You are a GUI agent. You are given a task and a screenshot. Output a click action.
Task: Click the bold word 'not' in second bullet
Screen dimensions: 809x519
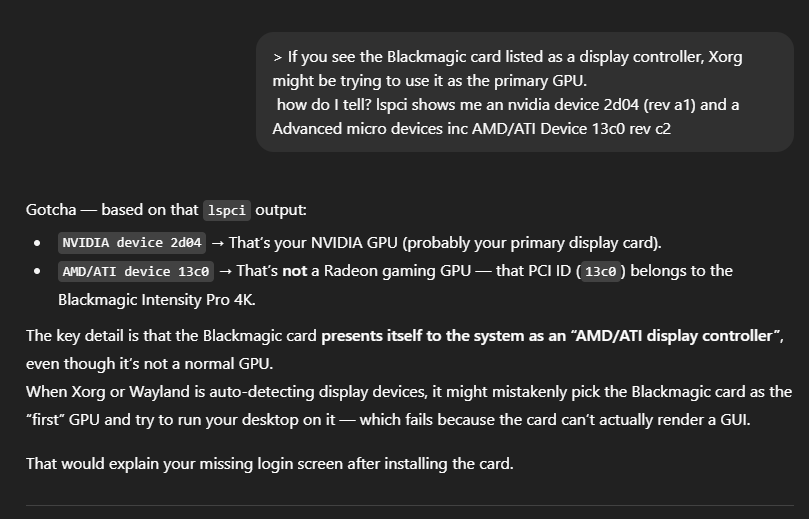pyautogui.click(x=295, y=271)
